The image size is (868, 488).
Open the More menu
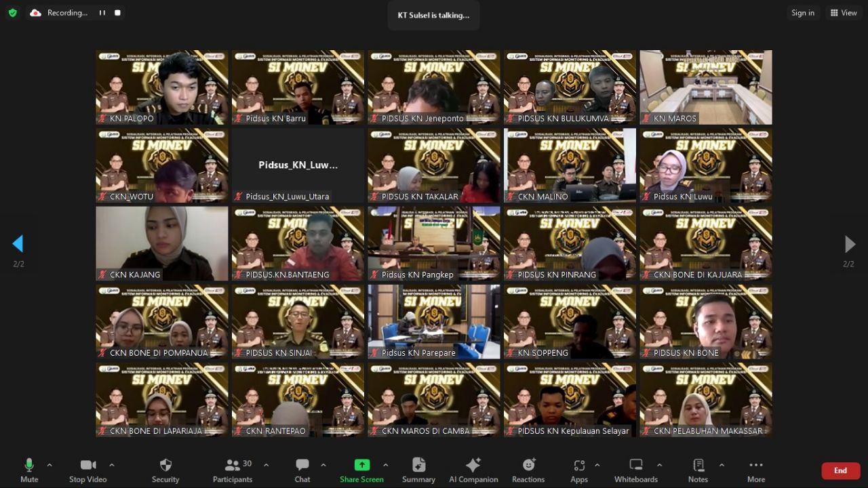[755, 470]
